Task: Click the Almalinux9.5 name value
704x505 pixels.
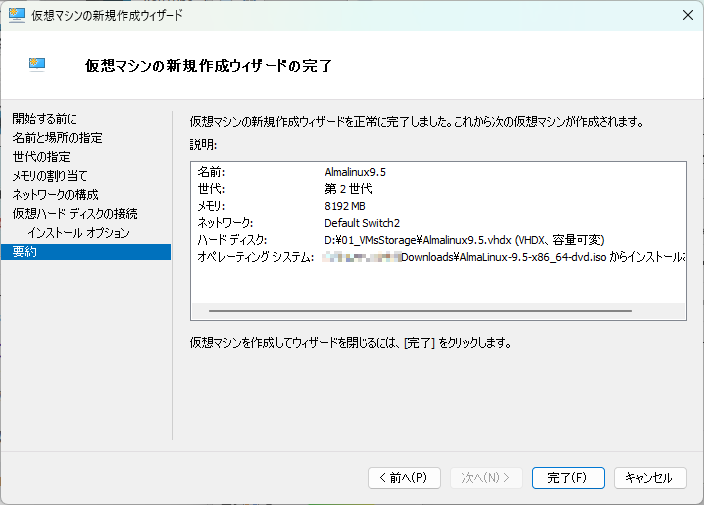Action: coord(355,172)
